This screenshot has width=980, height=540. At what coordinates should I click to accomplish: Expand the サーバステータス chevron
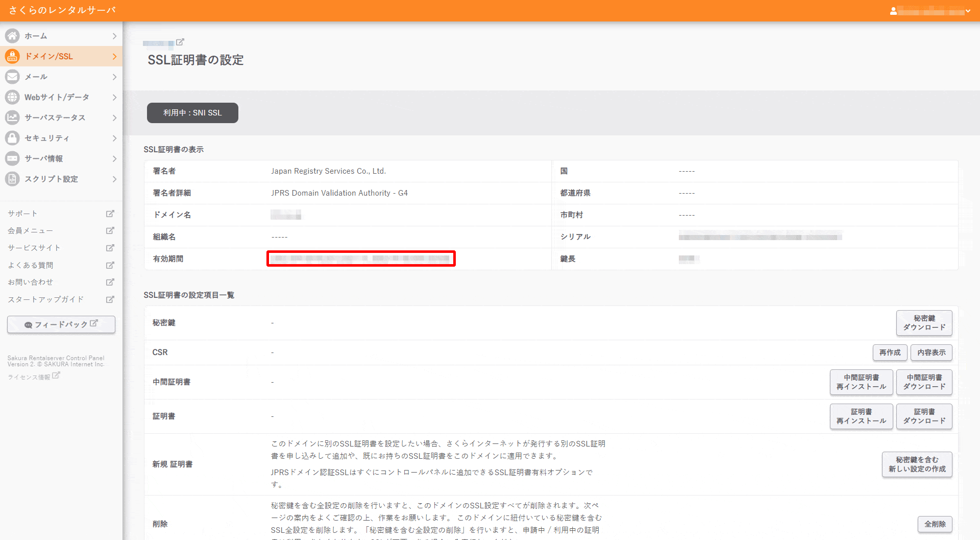click(x=114, y=118)
